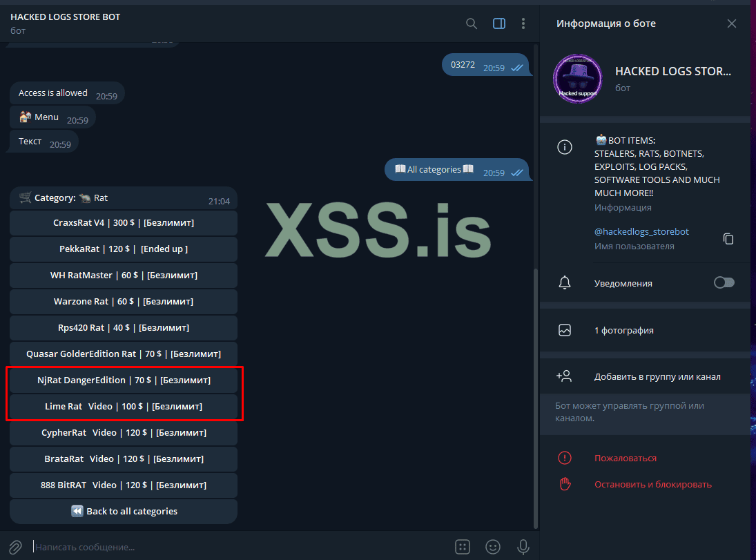
Task: Click the 'Текст' message bubble
Action: click(x=44, y=142)
